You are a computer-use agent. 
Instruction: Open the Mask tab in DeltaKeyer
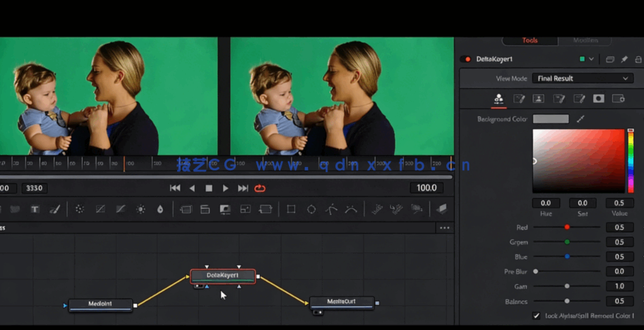(x=598, y=99)
